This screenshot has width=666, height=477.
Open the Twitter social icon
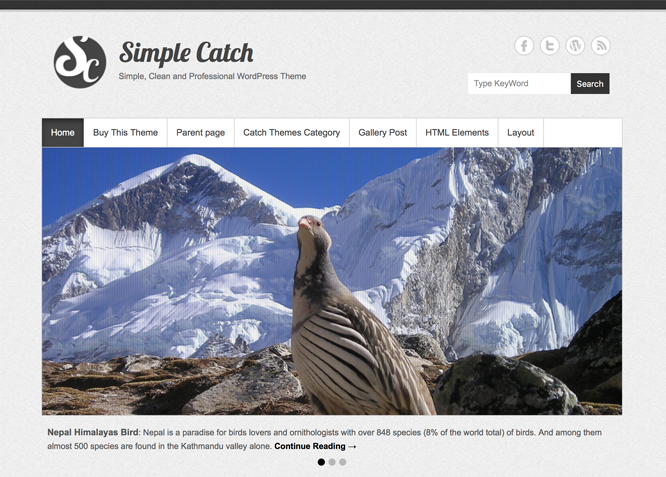pos(550,45)
